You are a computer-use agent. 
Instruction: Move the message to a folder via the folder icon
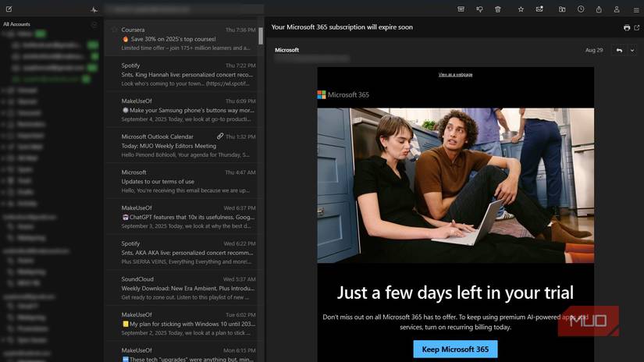point(562,9)
